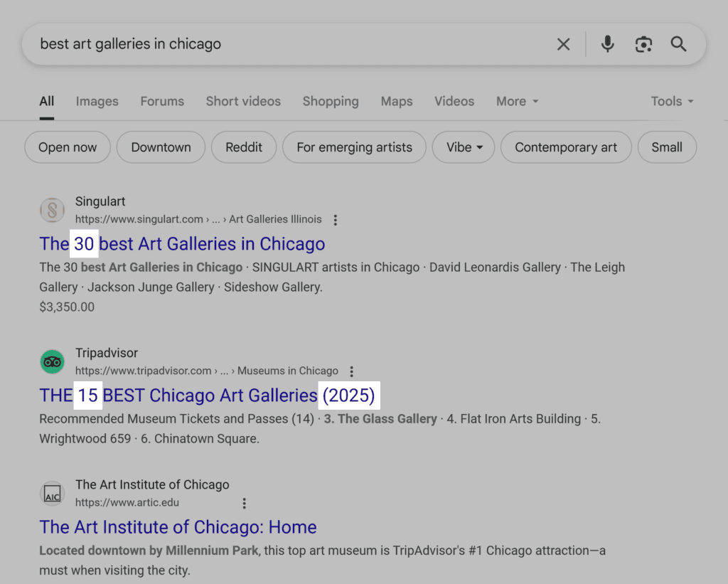Switch to the Images tab
This screenshot has width=728, height=584.
pos(97,102)
